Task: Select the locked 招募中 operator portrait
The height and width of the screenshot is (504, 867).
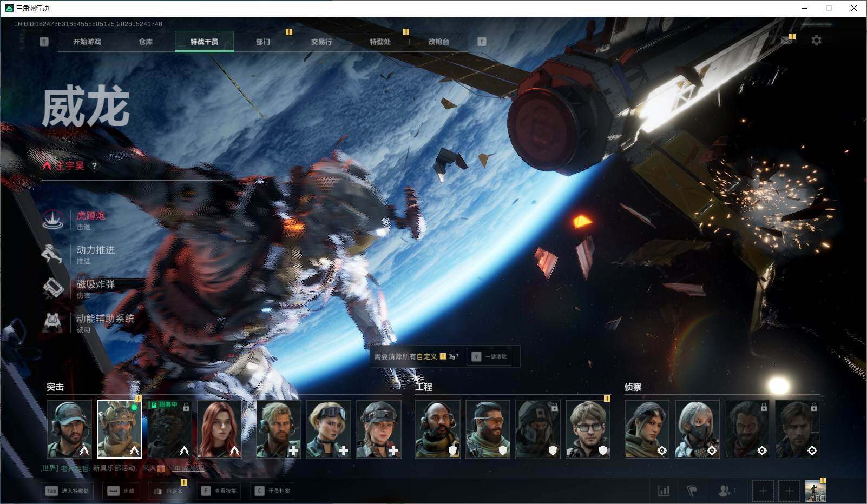Action: [169, 429]
